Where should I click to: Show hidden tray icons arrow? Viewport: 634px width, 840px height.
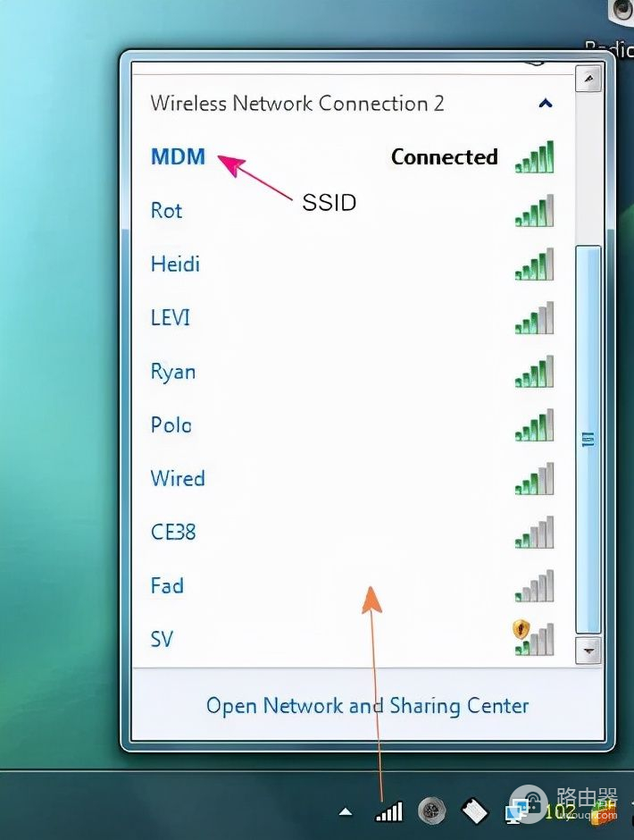click(x=346, y=812)
